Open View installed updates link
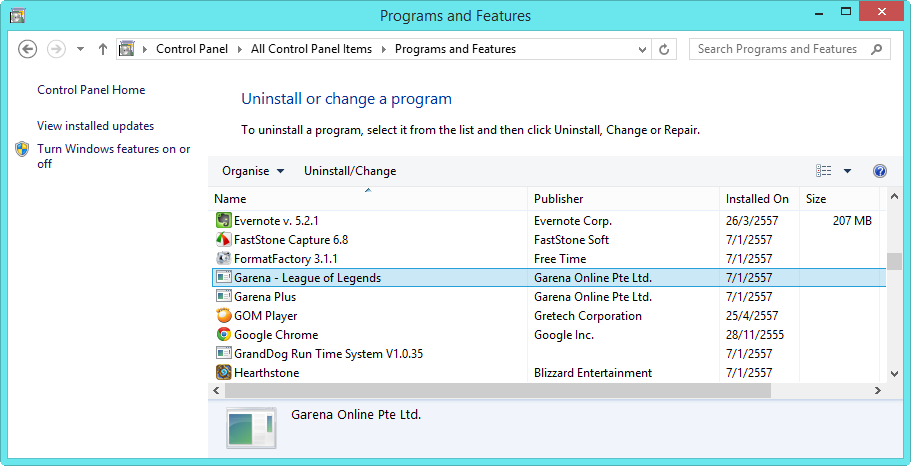This screenshot has width=911, height=466. click(x=95, y=126)
